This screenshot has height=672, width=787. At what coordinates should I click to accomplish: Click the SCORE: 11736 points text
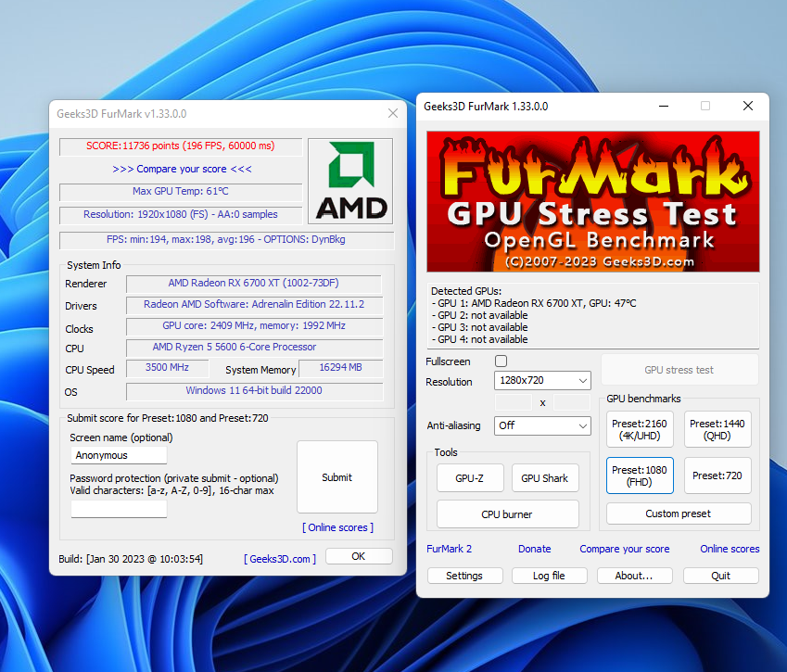pyautogui.click(x=180, y=146)
